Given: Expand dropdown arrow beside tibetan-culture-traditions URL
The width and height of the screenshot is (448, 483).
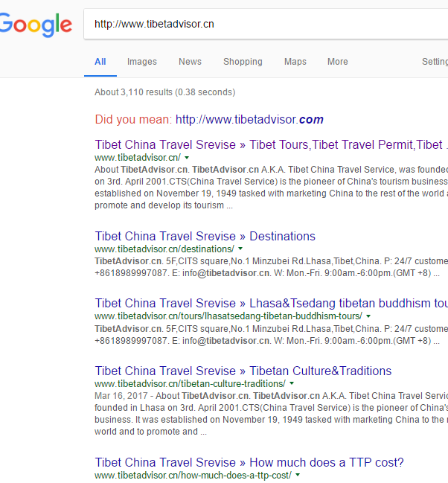Looking at the screenshot, I should pos(292,383).
